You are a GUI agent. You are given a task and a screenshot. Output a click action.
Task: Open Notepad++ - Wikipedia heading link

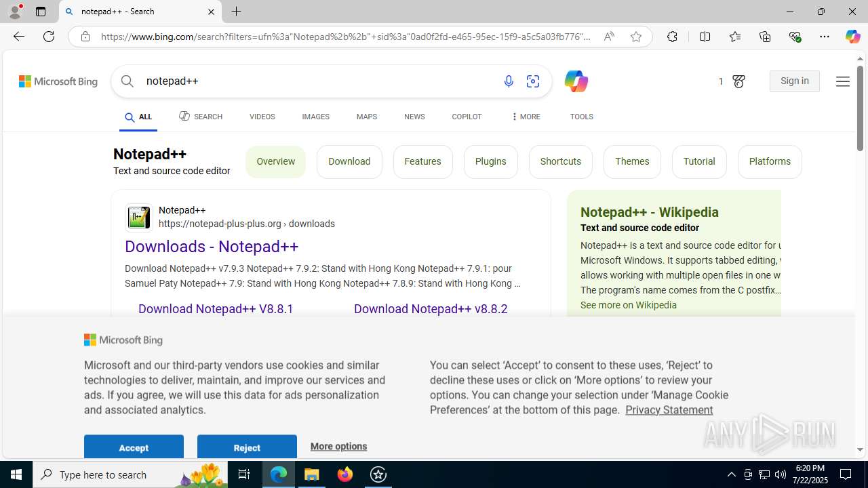[x=650, y=212]
